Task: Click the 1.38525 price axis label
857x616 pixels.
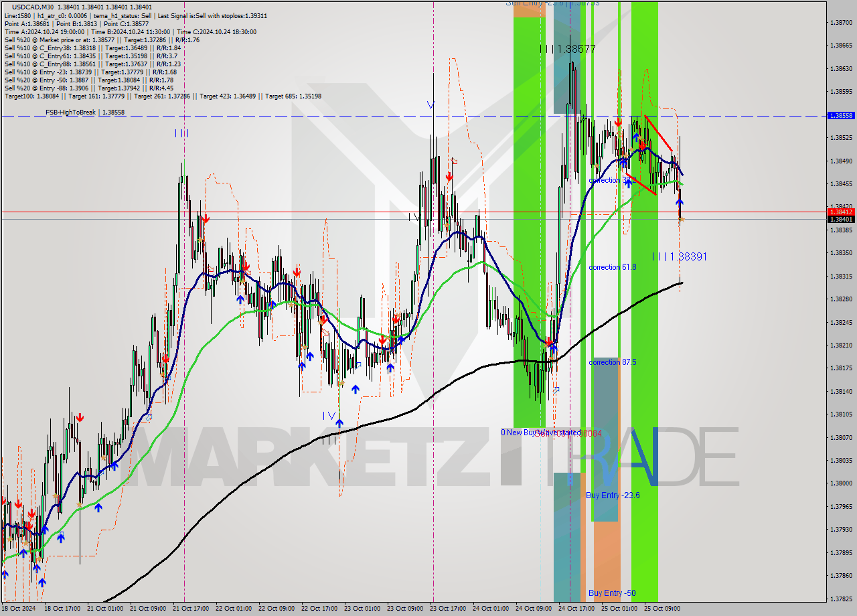Action: pos(840,137)
